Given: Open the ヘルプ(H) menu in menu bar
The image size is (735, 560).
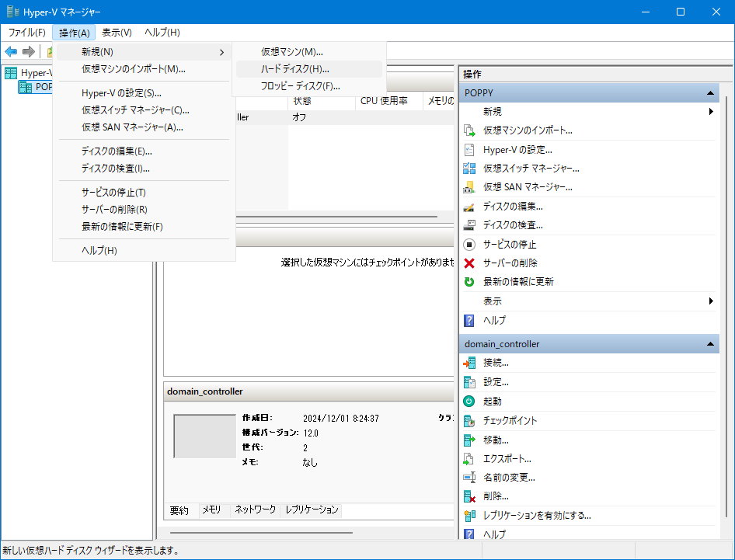Looking at the screenshot, I should (162, 33).
